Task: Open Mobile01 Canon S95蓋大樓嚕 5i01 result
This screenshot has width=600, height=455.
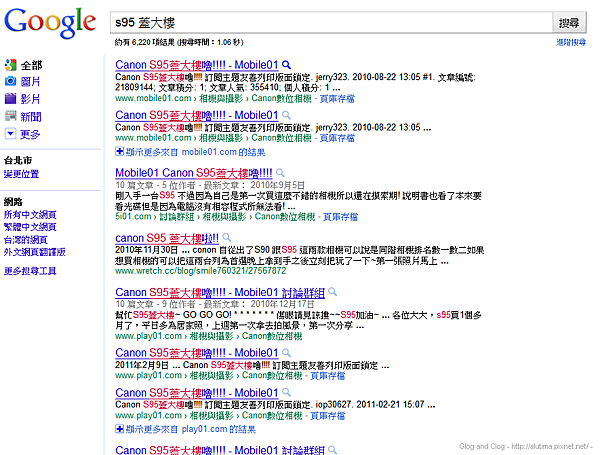Action: (x=194, y=173)
